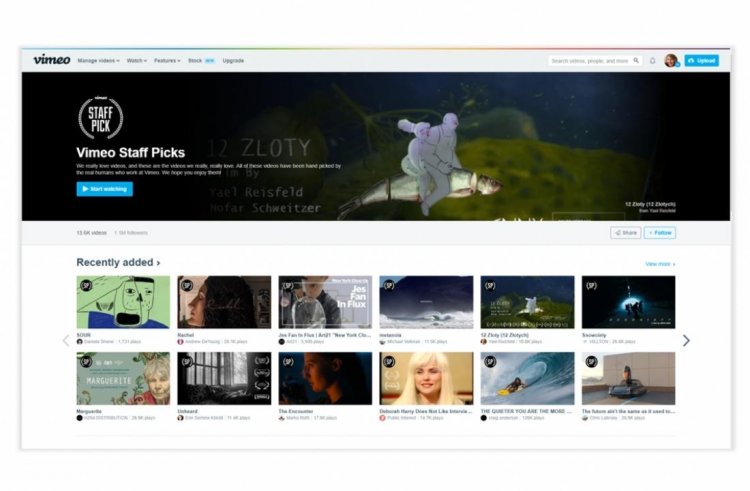
Task: Click the followers count text in channel bar
Action: (131, 233)
